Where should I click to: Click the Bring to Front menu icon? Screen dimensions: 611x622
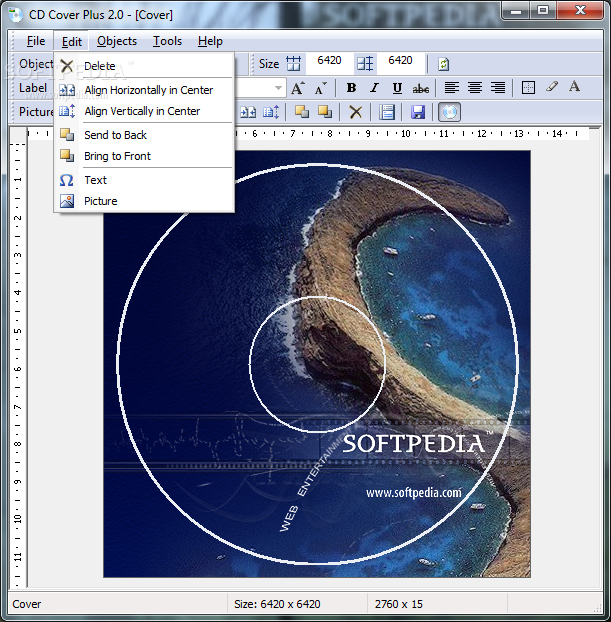tap(67, 156)
